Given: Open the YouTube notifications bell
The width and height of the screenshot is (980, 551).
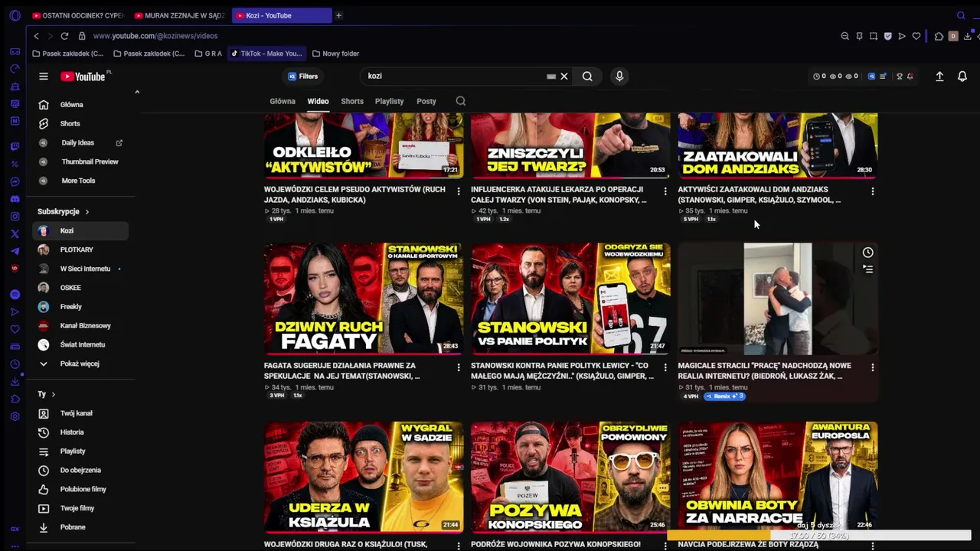Looking at the screenshot, I should [x=962, y=77].
